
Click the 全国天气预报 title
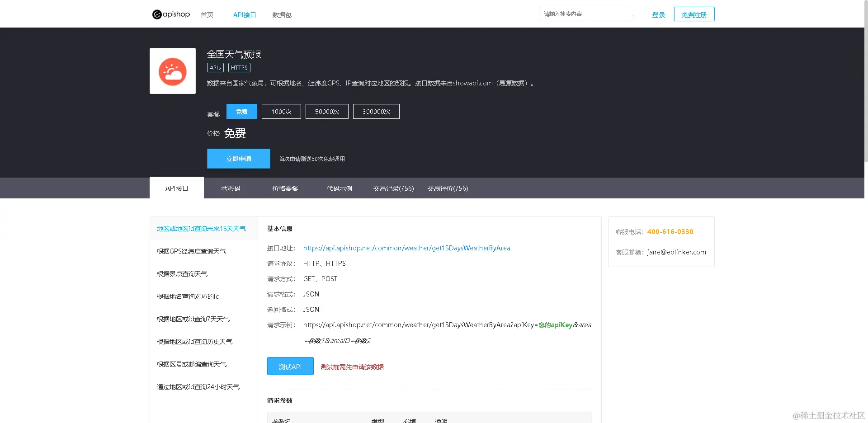(x=234, y=54)
